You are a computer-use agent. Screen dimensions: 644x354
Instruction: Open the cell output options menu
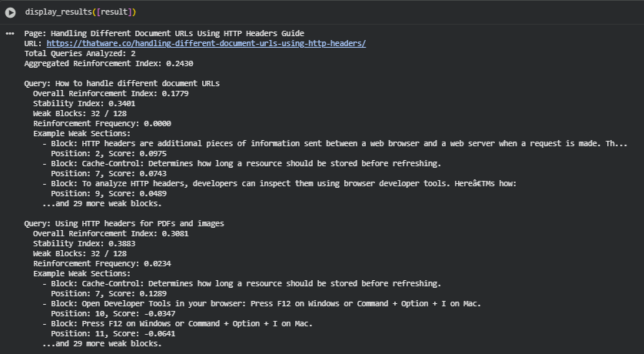tap(10, 34)
